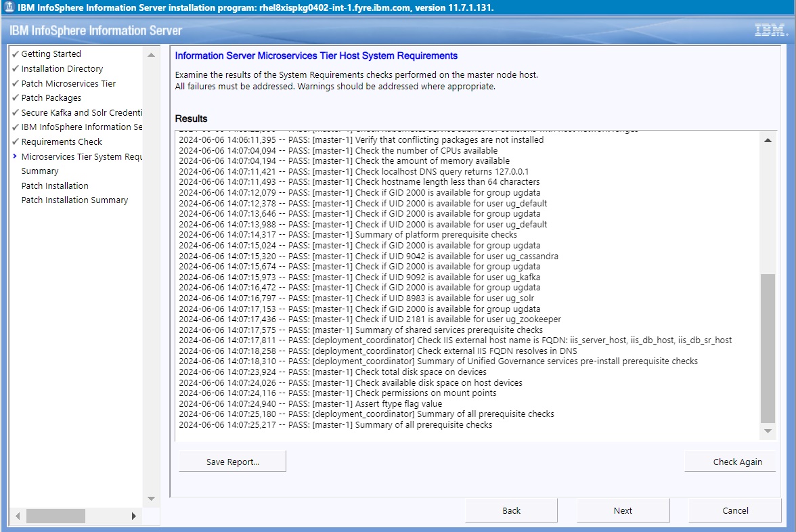Click the blue arrow beside Microservices Tier System step
The image size is (796, 532).
pyautogui.click(x=15, y=156)
